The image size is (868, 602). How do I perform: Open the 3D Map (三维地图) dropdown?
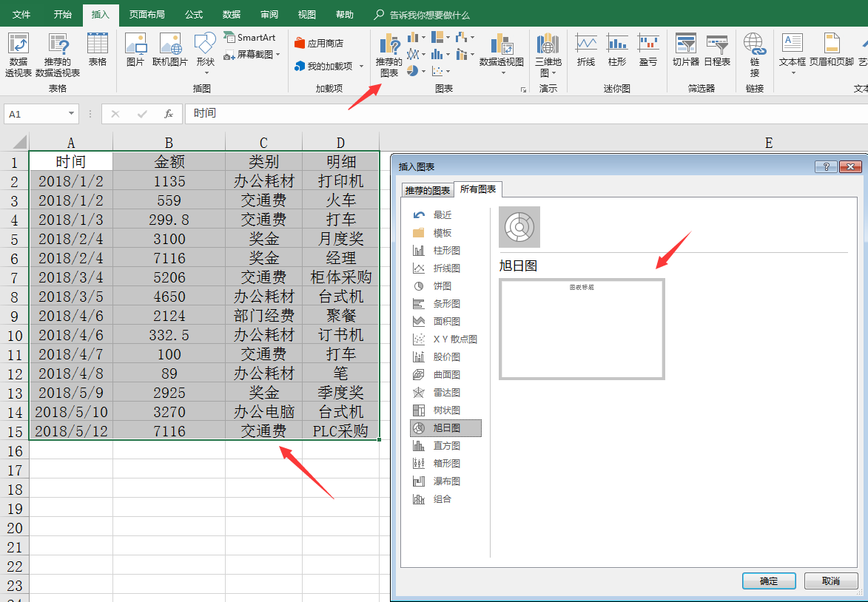point(548,55)
